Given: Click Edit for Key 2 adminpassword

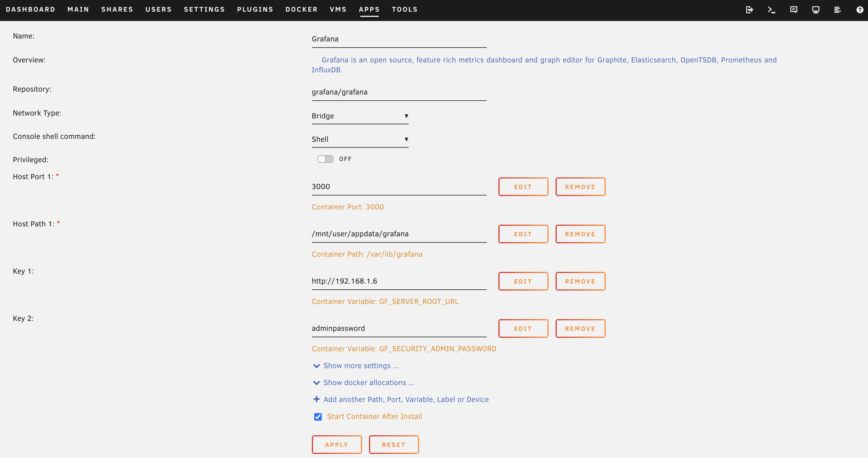Looking at the screenshot, I should [523, 328].
